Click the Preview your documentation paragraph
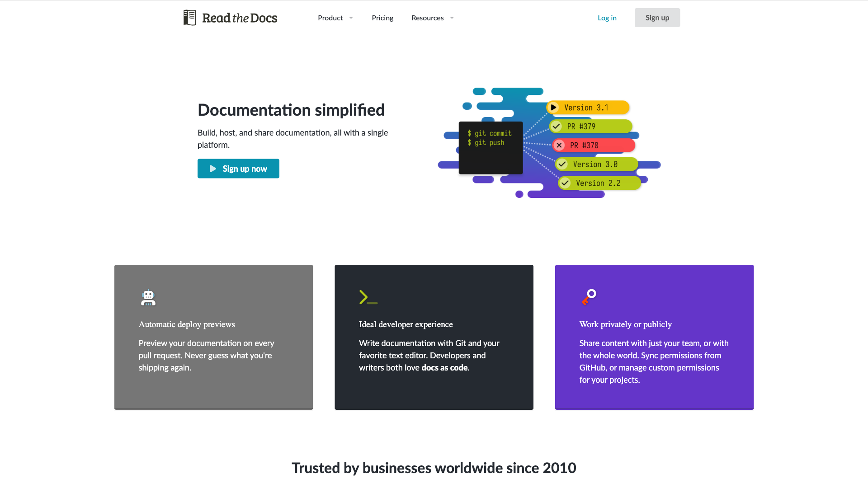The image size is (868, 488). tap(207, 356)
